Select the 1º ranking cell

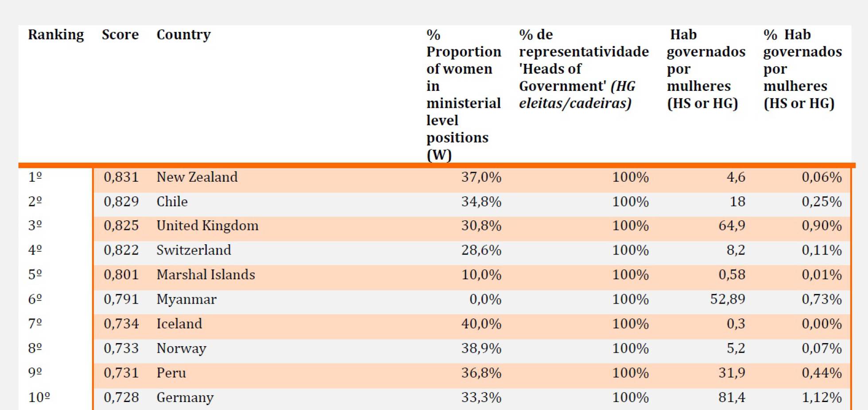coord(35,177)
